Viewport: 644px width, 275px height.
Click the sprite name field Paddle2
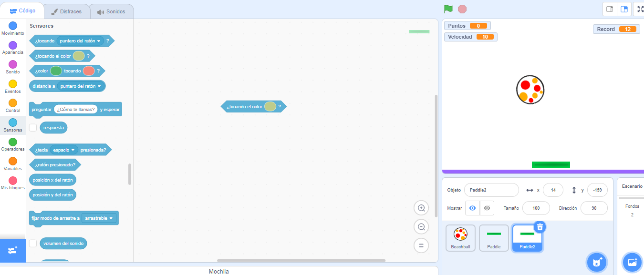491,190
